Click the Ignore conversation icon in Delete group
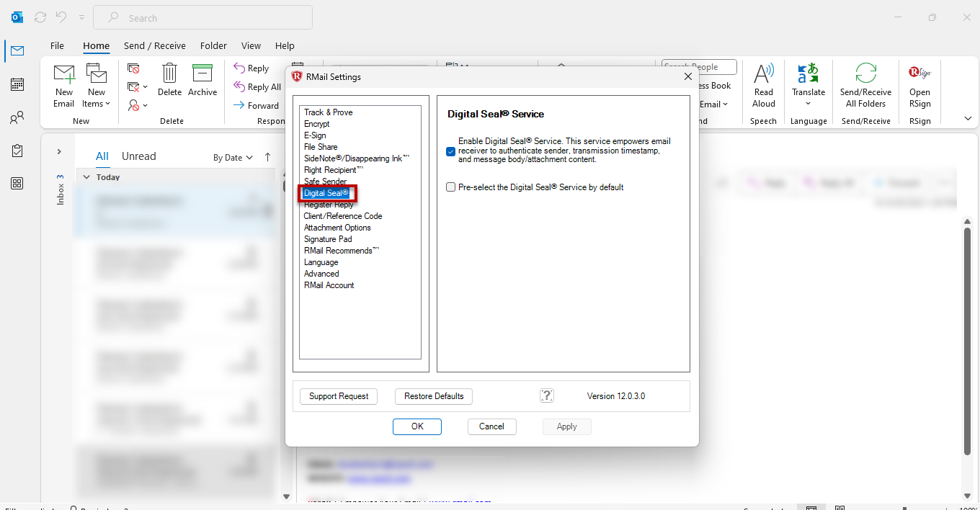The width and height of the screenshot is (980, 510). pos(133,68)
